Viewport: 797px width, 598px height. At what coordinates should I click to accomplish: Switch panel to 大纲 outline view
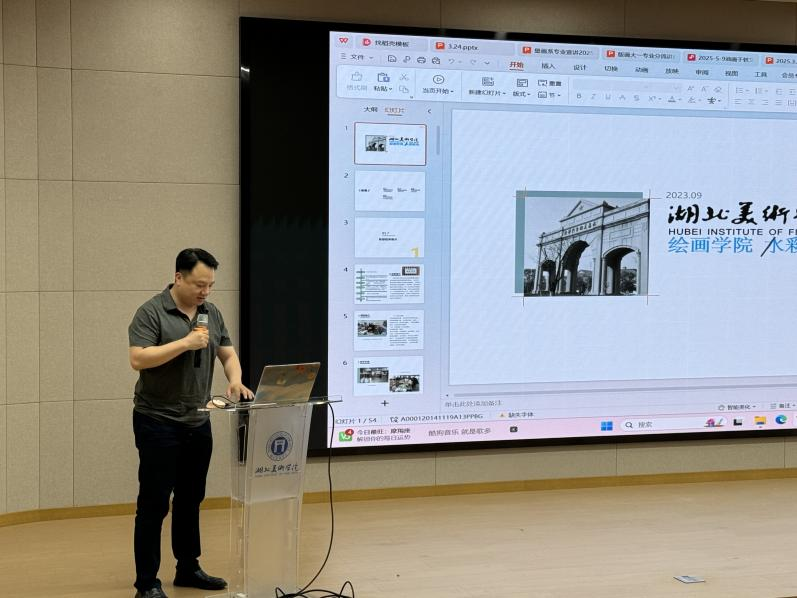point(370,110)
